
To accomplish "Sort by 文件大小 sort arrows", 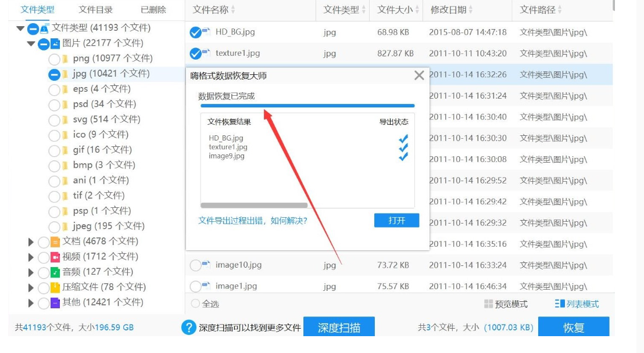I will pyautogui.click(x=417, y=10).
